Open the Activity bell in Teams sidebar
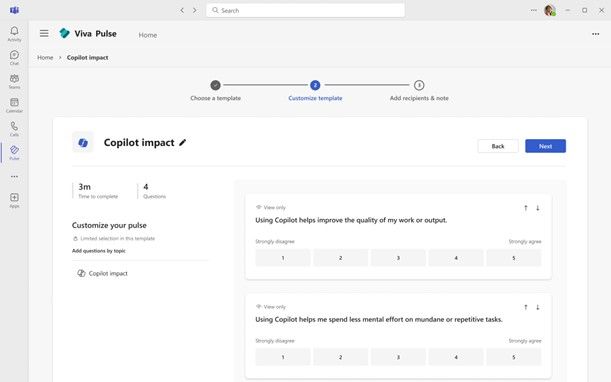 pos(14,34)
